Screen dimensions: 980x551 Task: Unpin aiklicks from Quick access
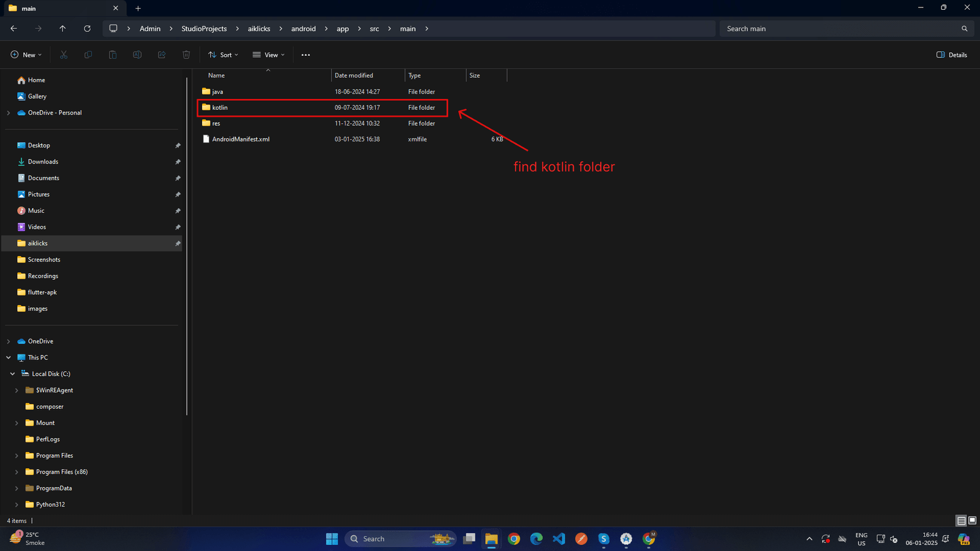(x=178, y=244)
